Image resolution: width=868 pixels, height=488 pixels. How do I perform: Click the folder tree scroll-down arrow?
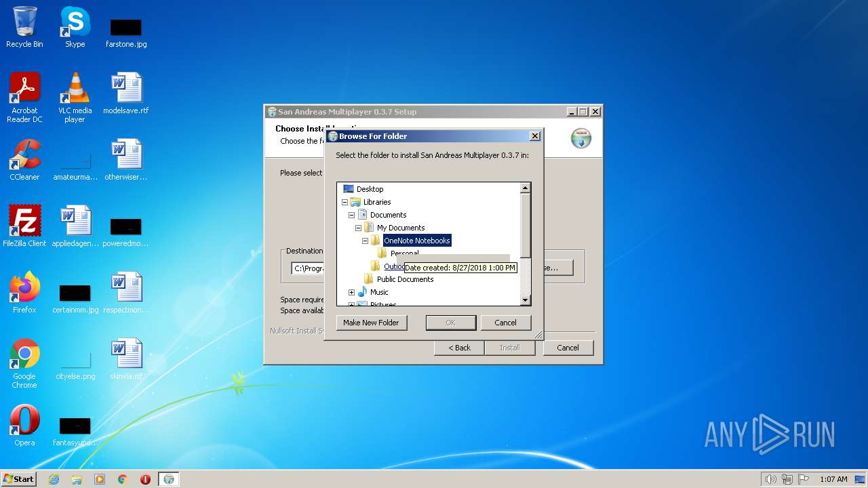click(x=525, y=300)
